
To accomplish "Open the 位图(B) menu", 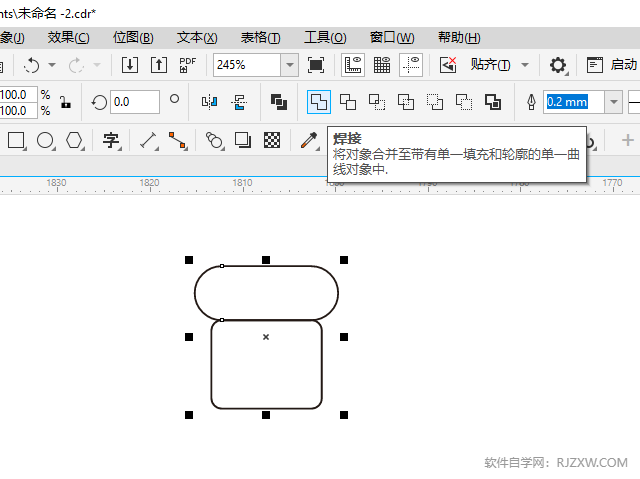I will [133, 38].
